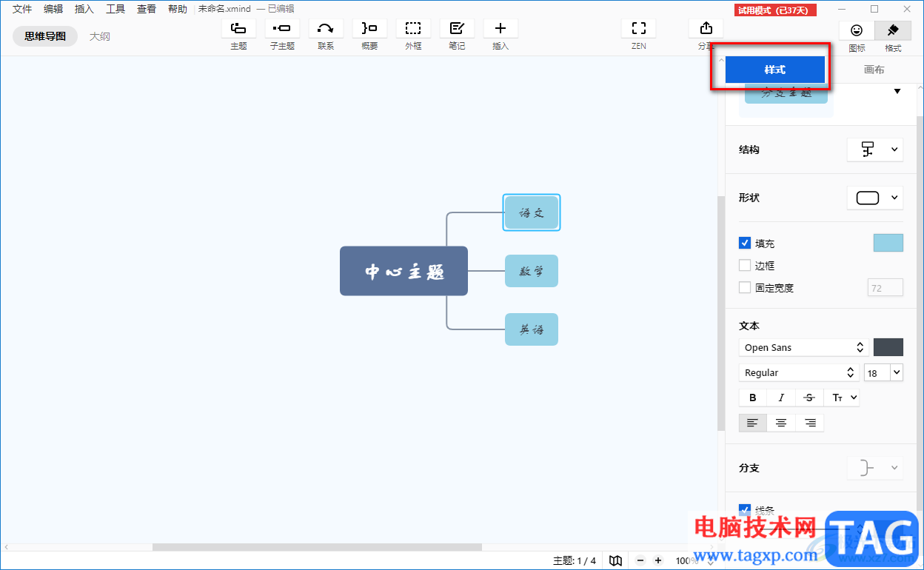
Task: Open the 帮助 menu
Action: pyautogui.click(x=178, y=9)
